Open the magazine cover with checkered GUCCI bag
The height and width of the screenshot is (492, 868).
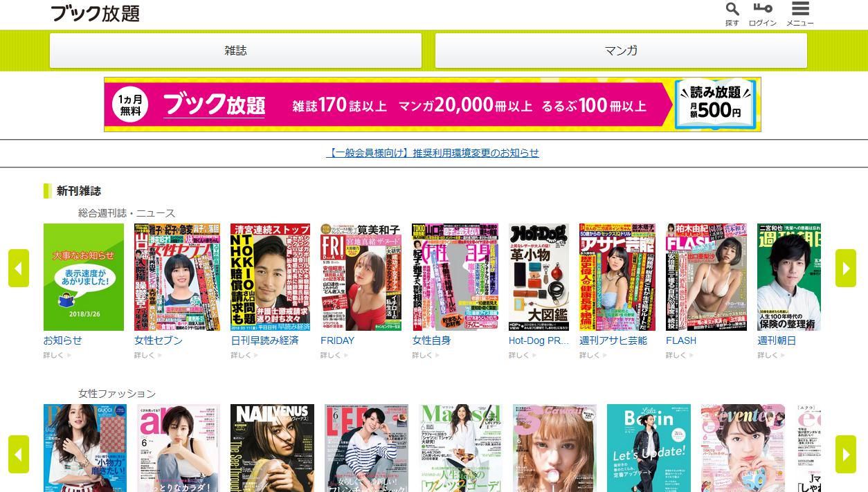(85, 448)
